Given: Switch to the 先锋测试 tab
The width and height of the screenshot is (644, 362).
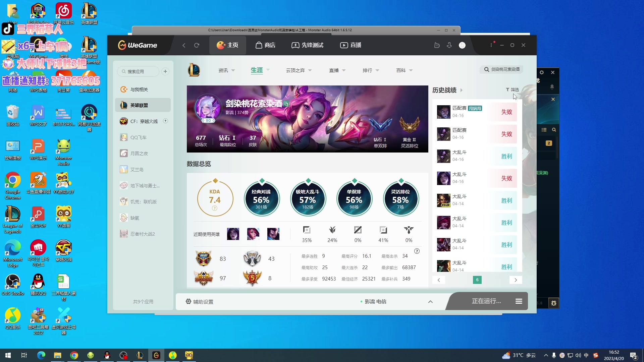Looking at the screenshot, I should 307,45.
